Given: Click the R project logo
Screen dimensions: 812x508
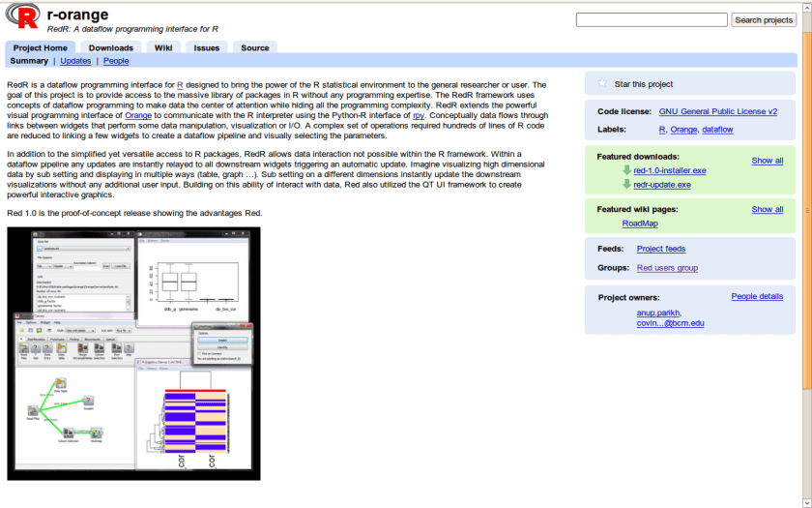Looking at the screenshot, I should point(23,19).
